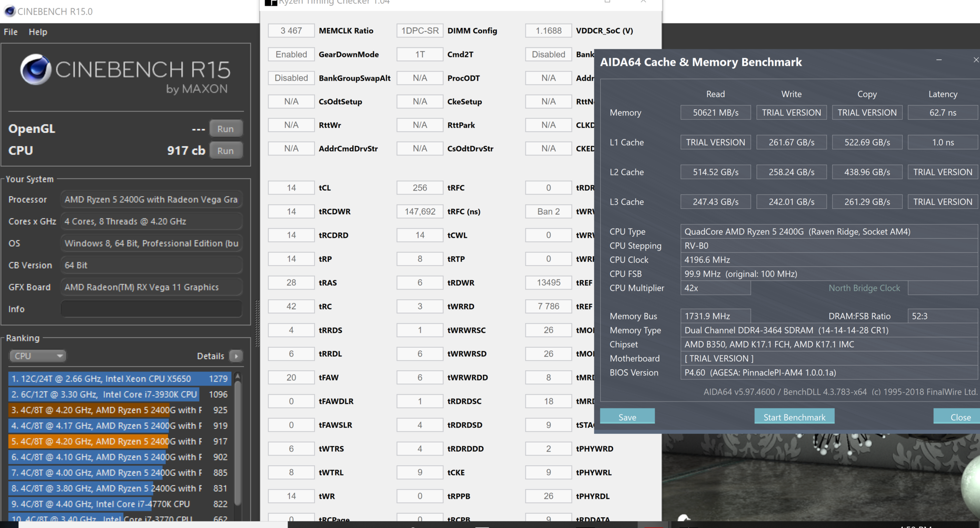Open the File menu in Cinebench
This screenshot has height=528, width=980.
tap(11, 32)
